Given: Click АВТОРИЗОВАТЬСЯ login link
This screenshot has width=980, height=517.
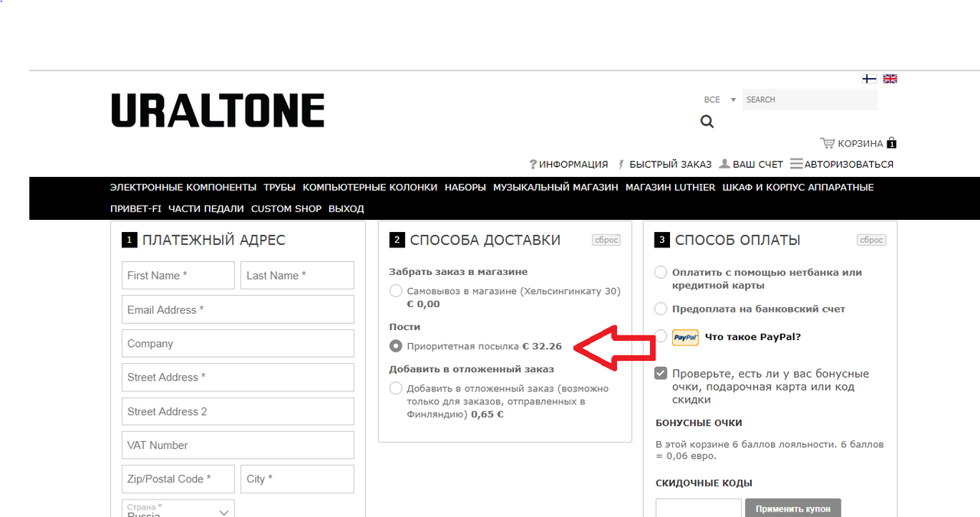Looking at the screenshot, I should click(x=841, y=164).
